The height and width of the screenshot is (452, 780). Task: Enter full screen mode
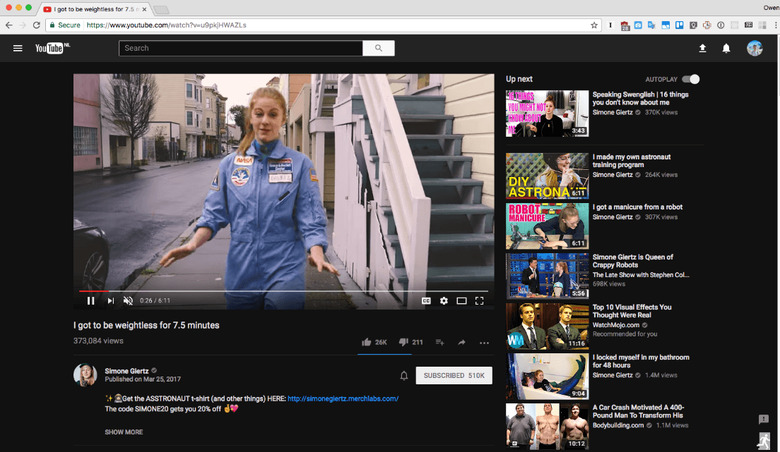(479, 301)
